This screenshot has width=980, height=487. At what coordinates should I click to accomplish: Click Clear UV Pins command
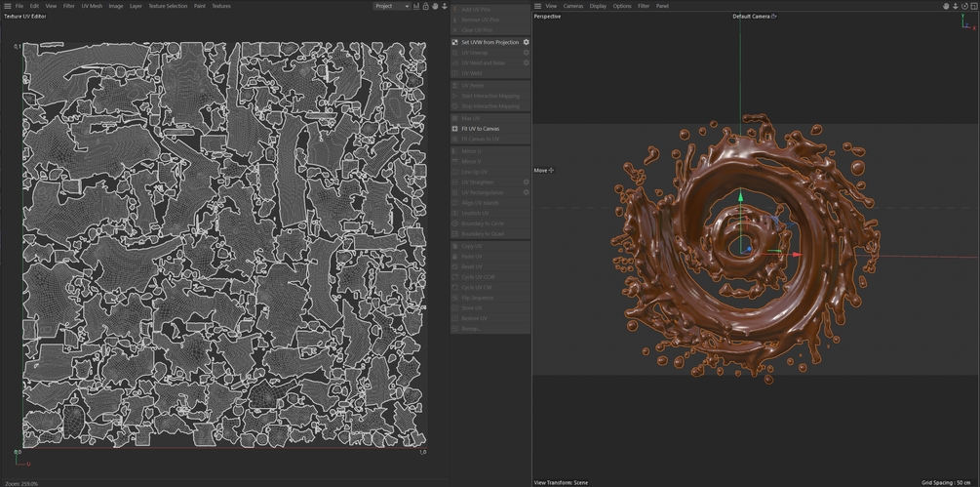(x=490, y=30)
